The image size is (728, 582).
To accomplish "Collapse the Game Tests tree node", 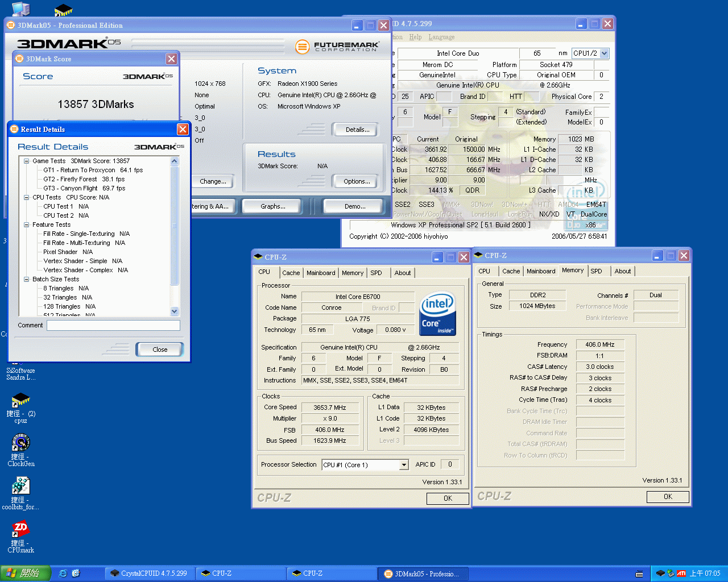I will pyautogui.click(x=27, y=161).
